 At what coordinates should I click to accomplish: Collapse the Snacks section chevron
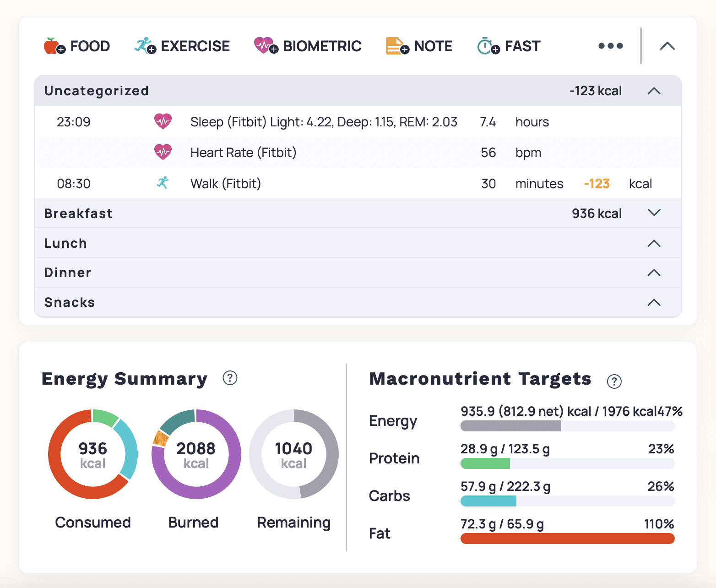pos(654,302)
